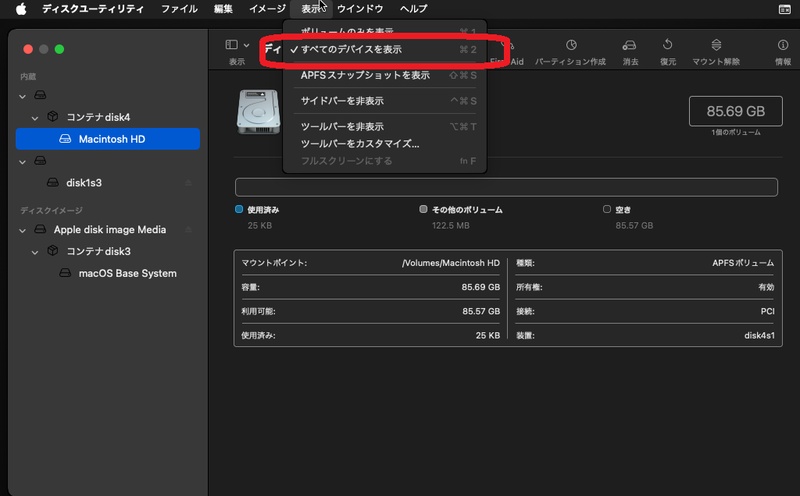Select macOS Base System volume

coord(128,273)
